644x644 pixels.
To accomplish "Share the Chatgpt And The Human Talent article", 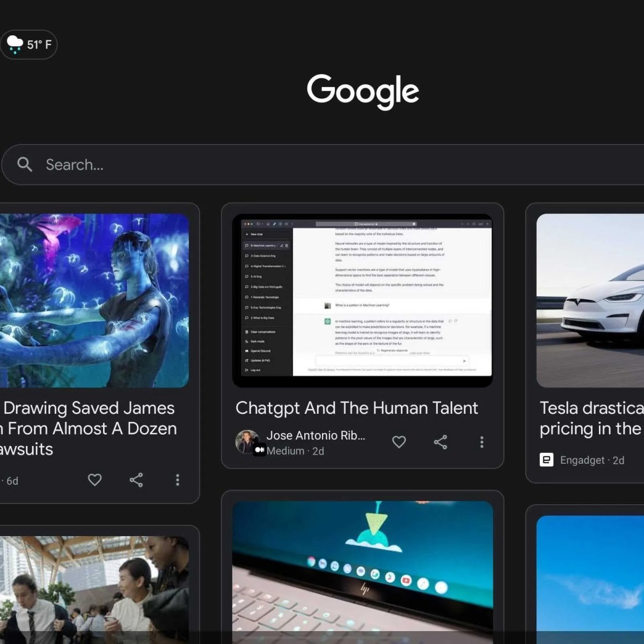I will pyautogui.click(x=440, y=442).
